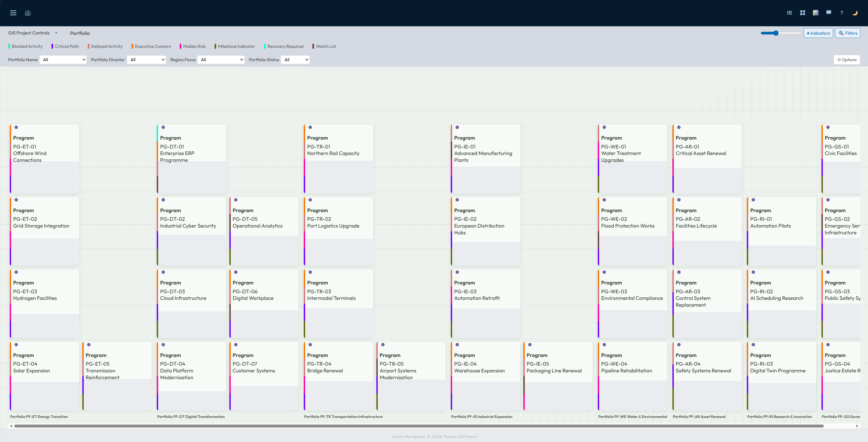Expand GIS Project Controls dropdown
The image size is (868, 442).
[x=33, y=33]
